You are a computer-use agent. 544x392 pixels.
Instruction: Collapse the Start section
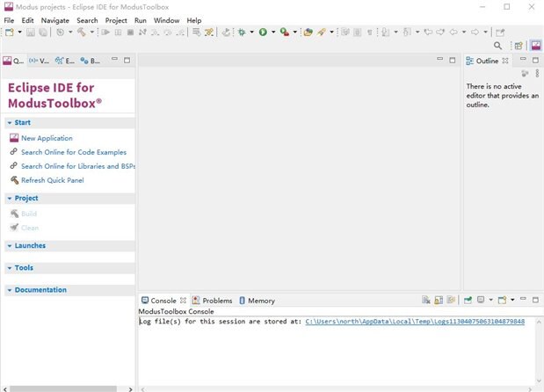point(10,123)
